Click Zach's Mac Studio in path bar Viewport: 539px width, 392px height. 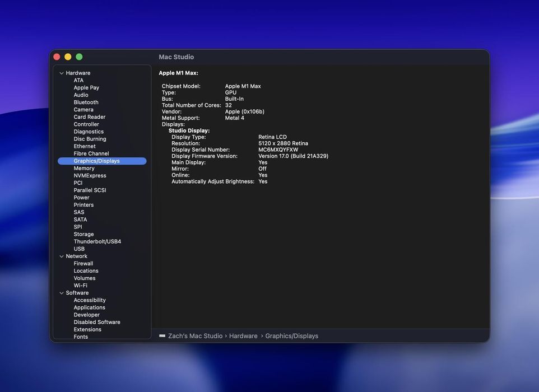195,336
